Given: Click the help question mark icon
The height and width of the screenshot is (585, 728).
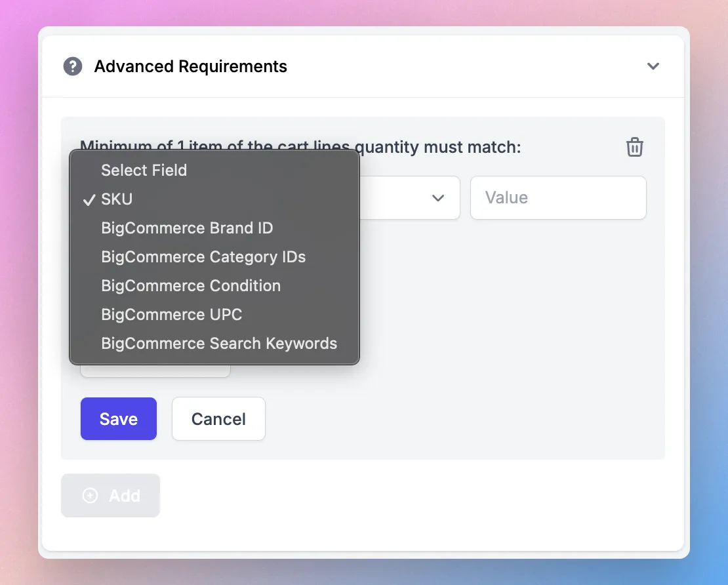Looking at the screenshot, I should click(73, 66).
